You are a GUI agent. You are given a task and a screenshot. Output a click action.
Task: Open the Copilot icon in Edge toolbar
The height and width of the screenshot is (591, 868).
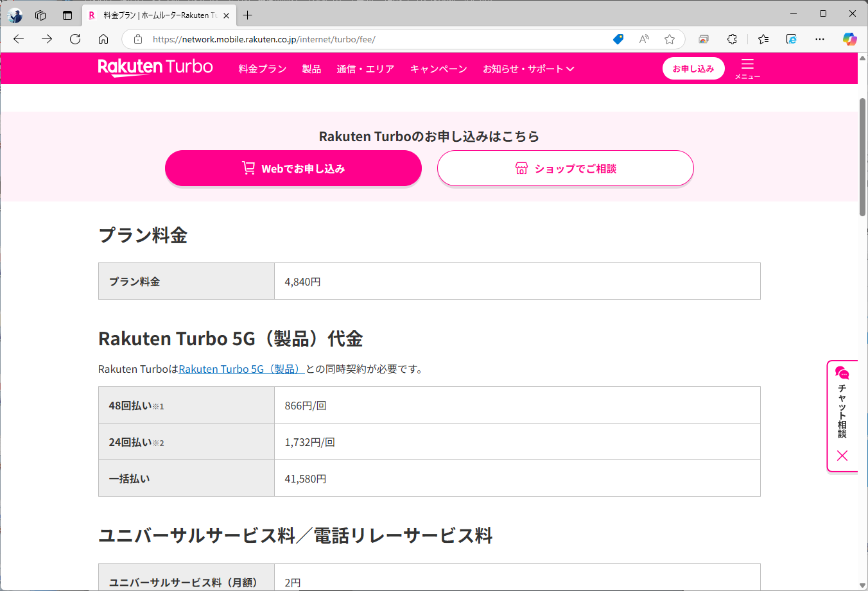pos(849,39)
